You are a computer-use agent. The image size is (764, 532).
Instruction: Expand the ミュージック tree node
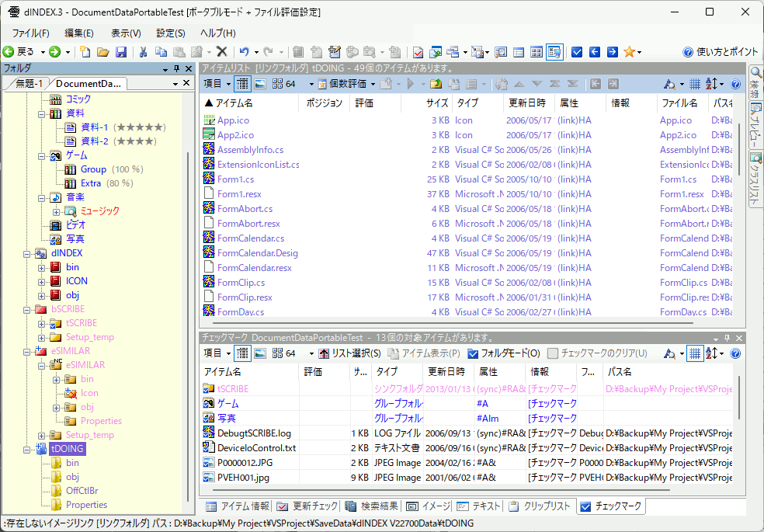click(56, 212)
